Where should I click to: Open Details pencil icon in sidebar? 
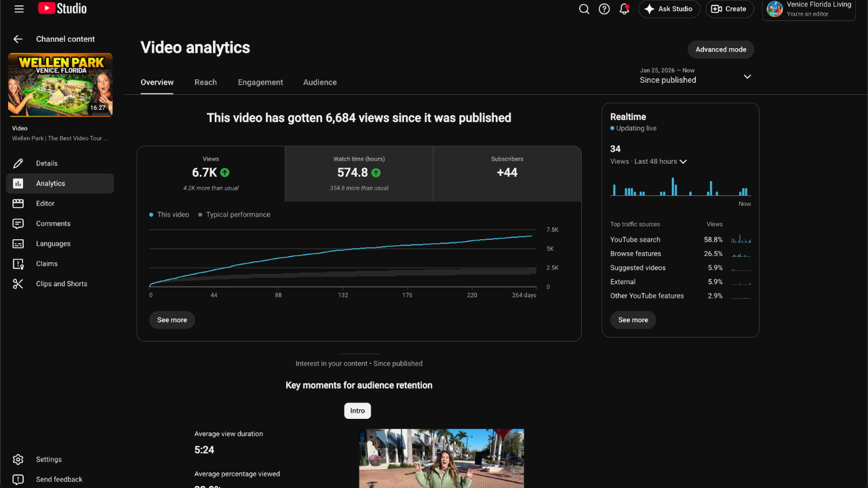18,163
